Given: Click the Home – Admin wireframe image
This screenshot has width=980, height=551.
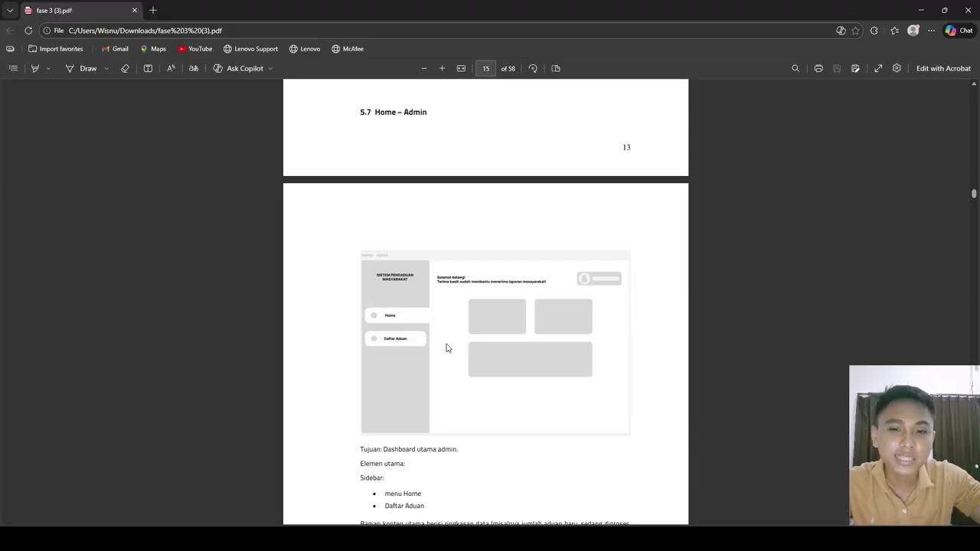Looking at the screenshot, I should click(495, 342).
